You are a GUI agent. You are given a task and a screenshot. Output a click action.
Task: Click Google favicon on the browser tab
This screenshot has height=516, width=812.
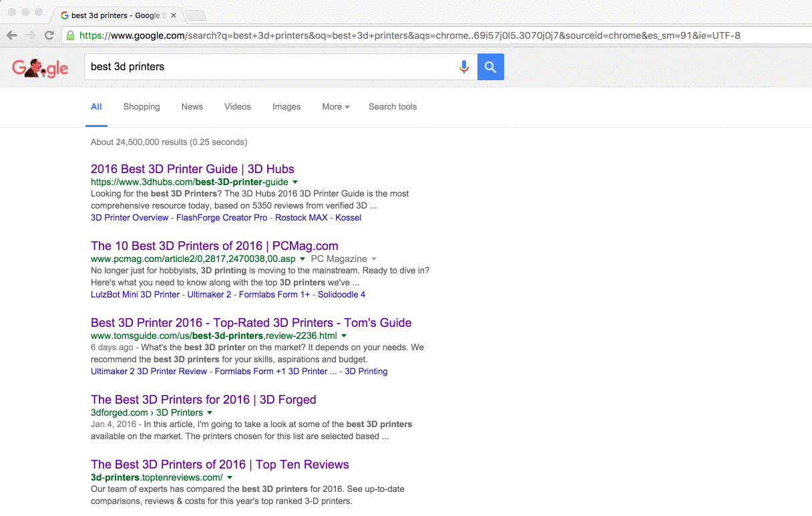pyautogui.click(x=65, y=15)
